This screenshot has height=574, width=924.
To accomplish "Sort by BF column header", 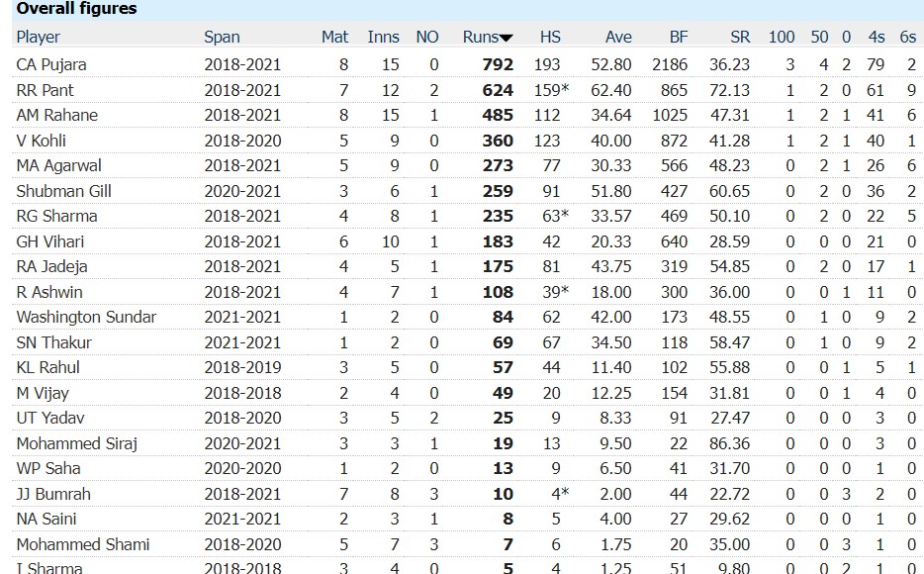I will click(x=679, y=37).
